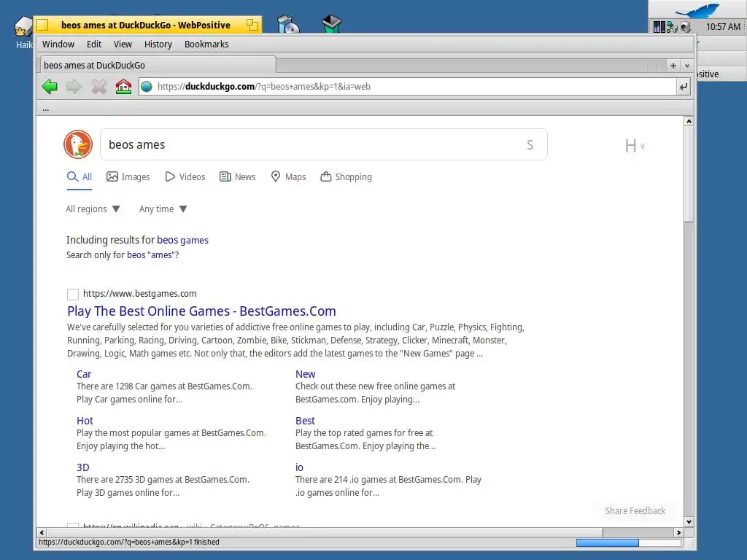The height and width of the screenshot is (560, 747).
Task: Open the Hot sublink
Action: coord(85,421)
